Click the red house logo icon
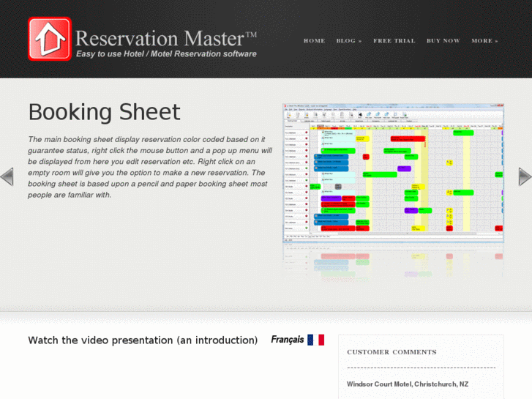This screenshot has height=399, width=532. 50,39
